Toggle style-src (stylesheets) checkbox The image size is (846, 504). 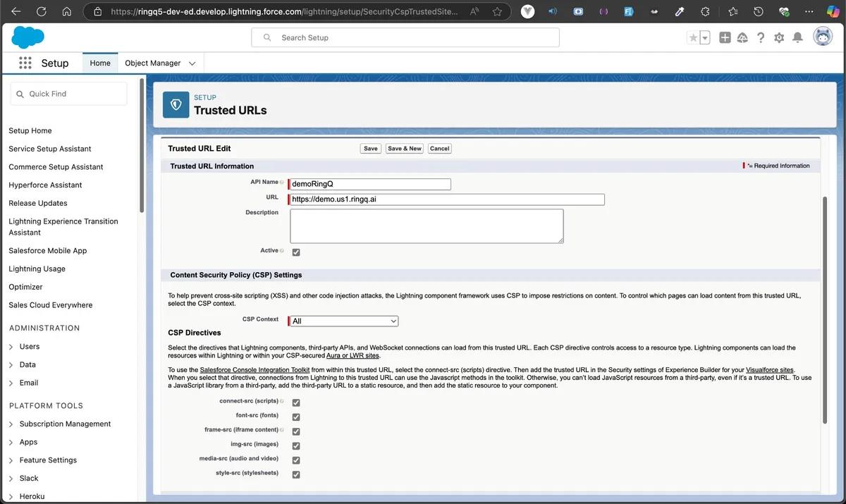click(x=296, y=474)
